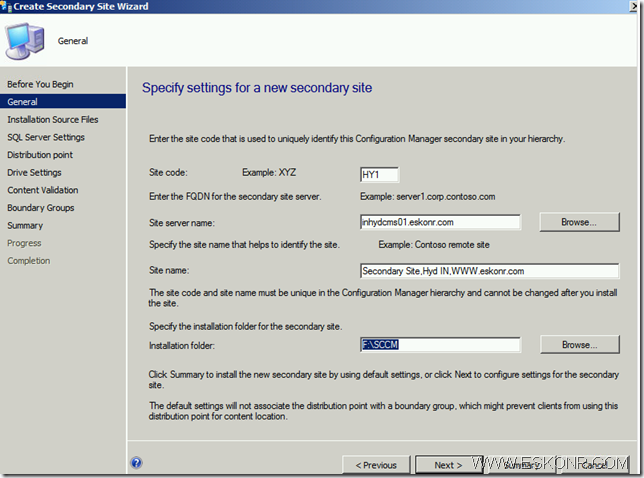Browse for the installation folder
The image size is (644, 478).
pyautogui.click(x=580, y=345)
